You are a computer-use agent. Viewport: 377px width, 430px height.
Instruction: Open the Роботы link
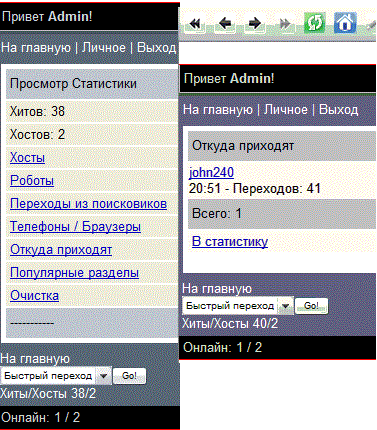click(x=32, y=180)
